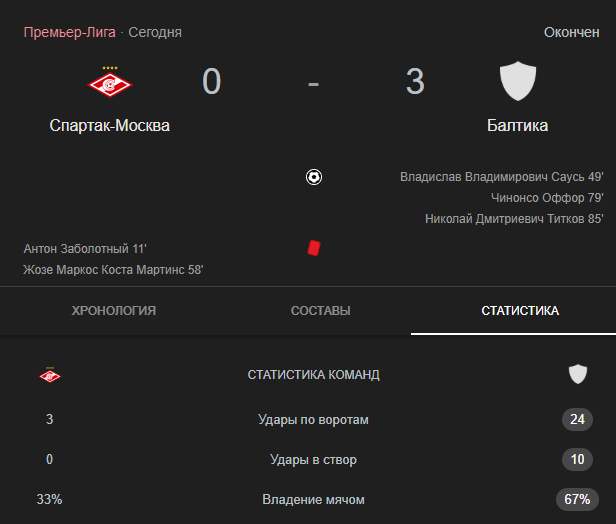This screenshot has width=616, height=524.
Task: Click the large Baltika shield logo
Action: pyautogui.click(x=517, y=81)
